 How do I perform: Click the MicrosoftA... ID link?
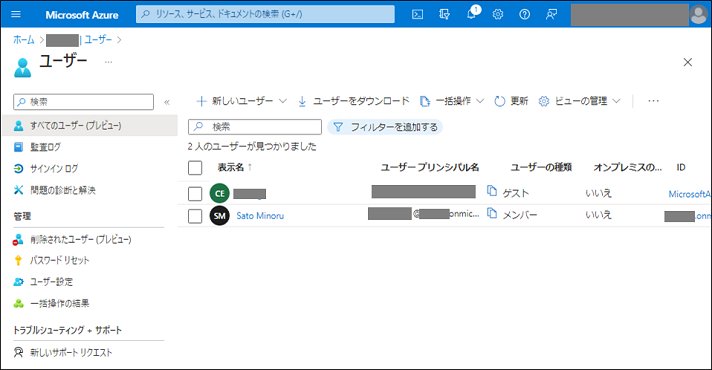[x=689, y=194]
